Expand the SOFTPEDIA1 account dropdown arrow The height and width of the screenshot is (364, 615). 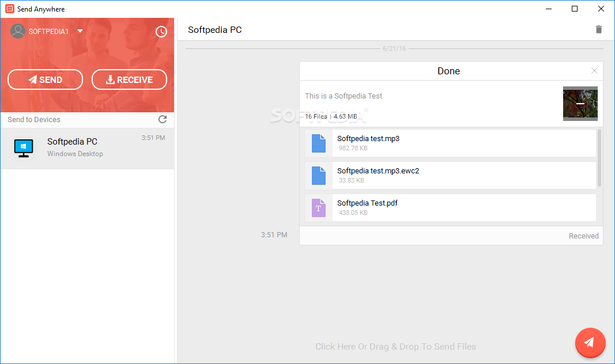pyautogui.click(x=80, y=31)
